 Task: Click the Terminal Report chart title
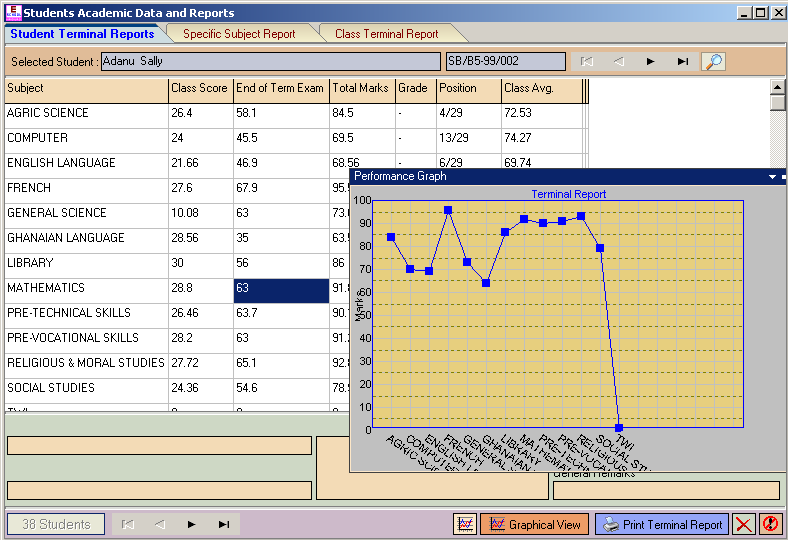coord(568,194)
